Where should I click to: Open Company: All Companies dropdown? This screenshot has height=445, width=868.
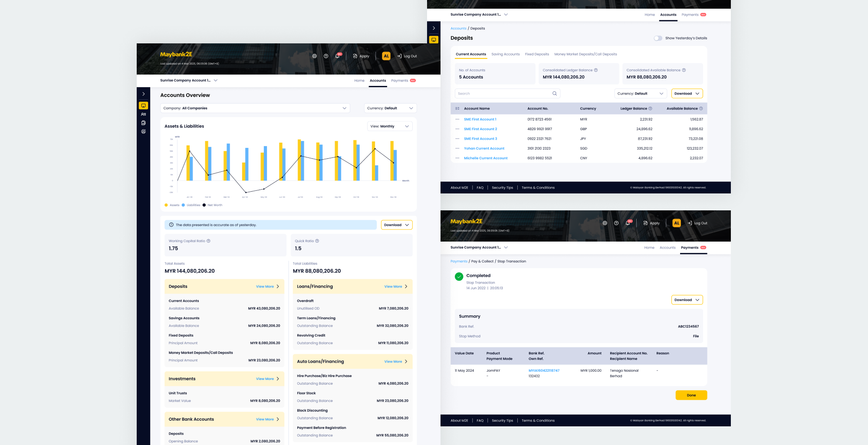pos(255,108)
